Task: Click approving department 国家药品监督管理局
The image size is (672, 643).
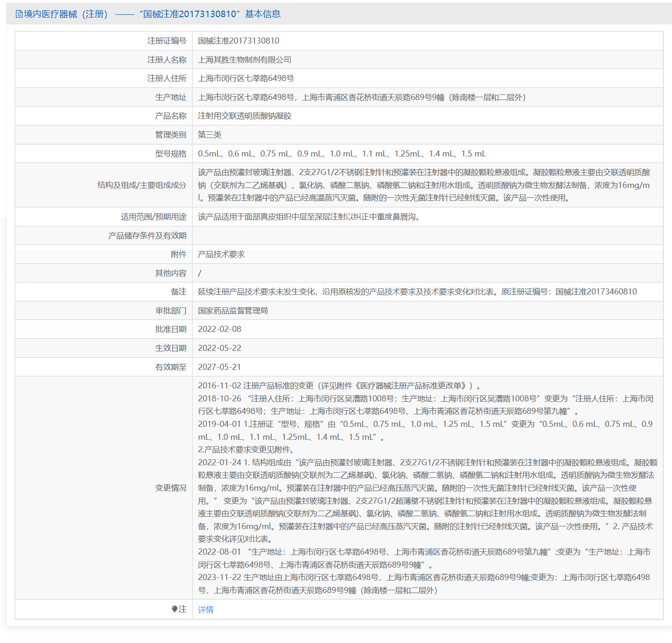Action: point(233,311)
